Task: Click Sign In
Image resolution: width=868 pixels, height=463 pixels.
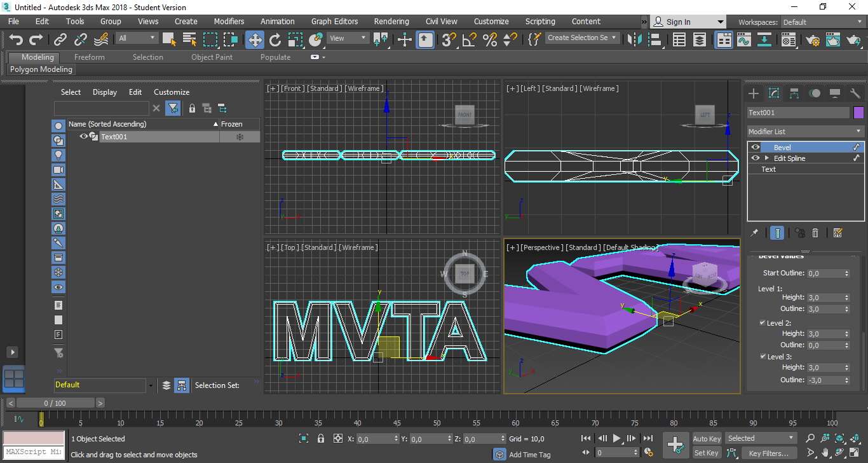Action: click(678, 22)
